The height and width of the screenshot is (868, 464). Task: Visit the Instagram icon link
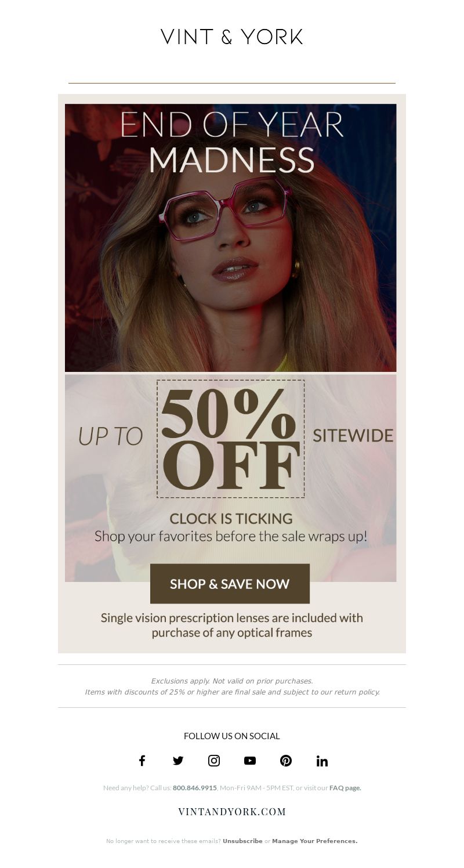click(x=214, y=761)
